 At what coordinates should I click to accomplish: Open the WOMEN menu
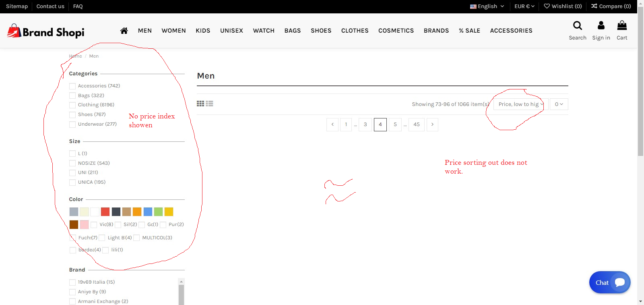click(174, 31)
